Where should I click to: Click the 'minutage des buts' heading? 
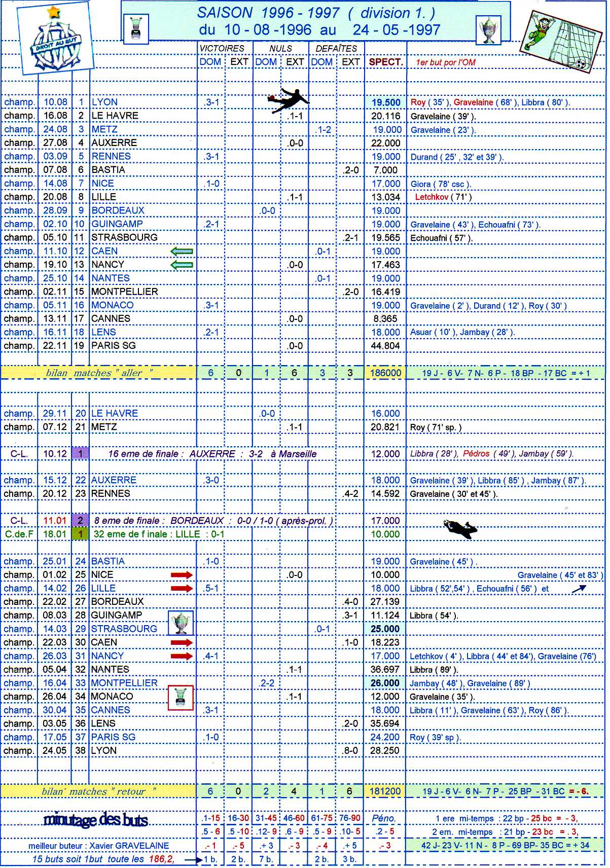[x=96, y=820]
